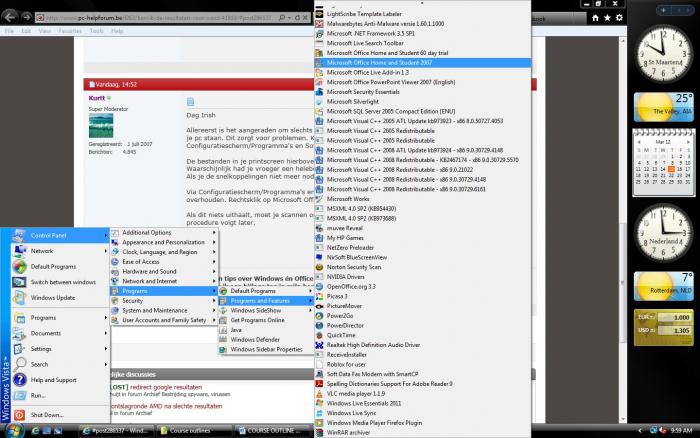Screen dimensions: 700x438
Task: Click the IE address bar
Action: [158, 18]
